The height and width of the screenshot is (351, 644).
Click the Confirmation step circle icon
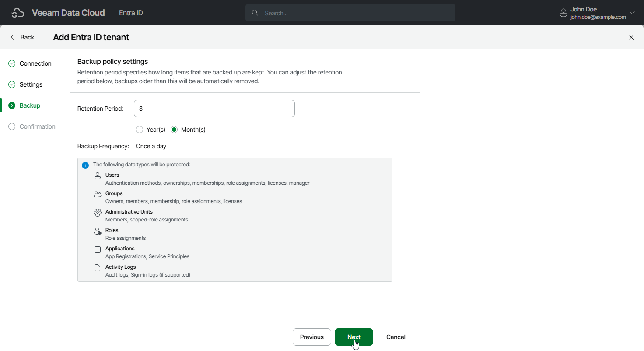pos(12,126)
